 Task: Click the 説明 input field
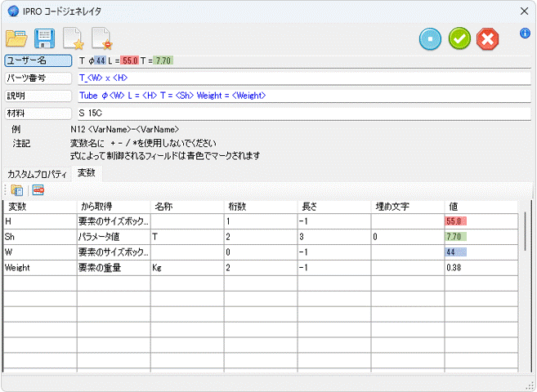pyautogui.click(x=302, y=96)
